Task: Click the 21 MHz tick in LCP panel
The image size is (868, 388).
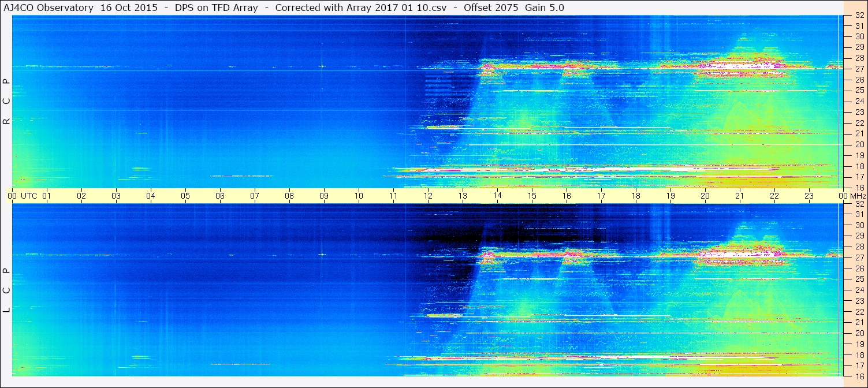Action: [859, 322]
